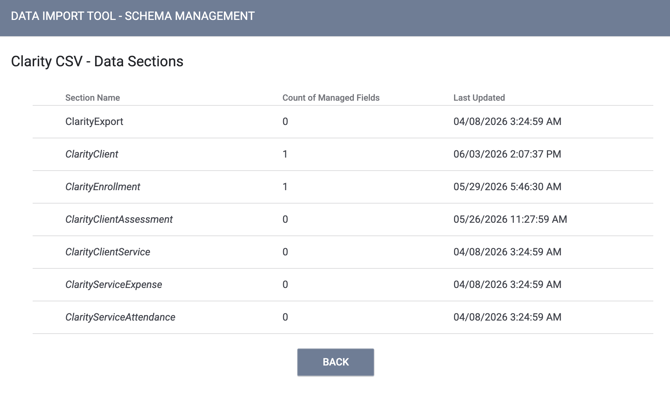Viewport: 670px width, 397px height.
Task: Click ClarityClient's 06/03/2026 2:07:37 PM timestamp
Action: [x=507, y=154]
